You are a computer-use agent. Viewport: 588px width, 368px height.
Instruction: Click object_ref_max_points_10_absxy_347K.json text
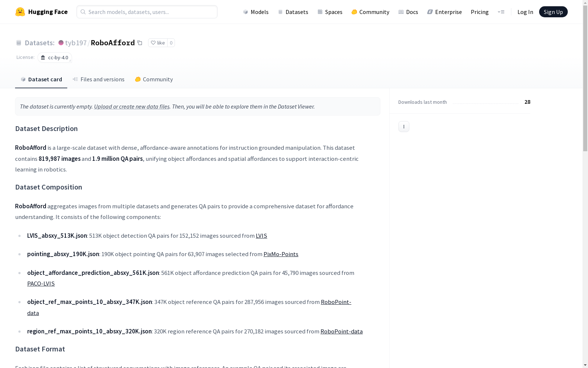pyautogui.click(x=90, y=302)
